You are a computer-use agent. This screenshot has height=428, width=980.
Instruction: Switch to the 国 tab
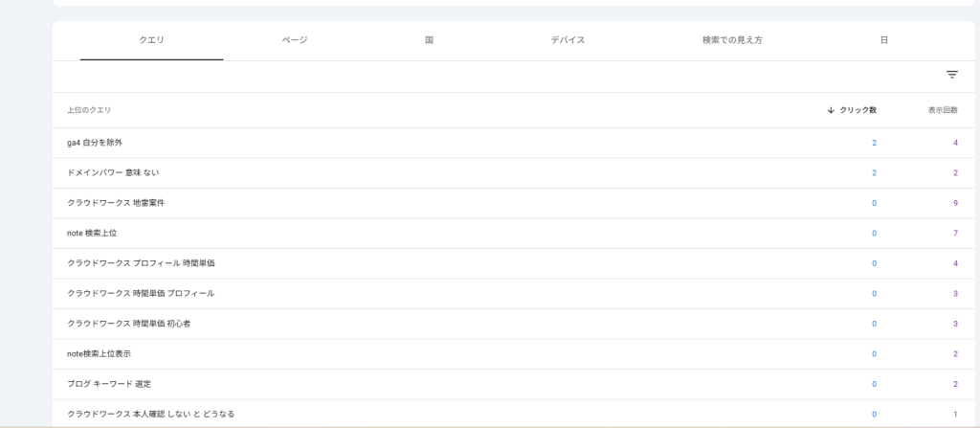click(429, 40)
